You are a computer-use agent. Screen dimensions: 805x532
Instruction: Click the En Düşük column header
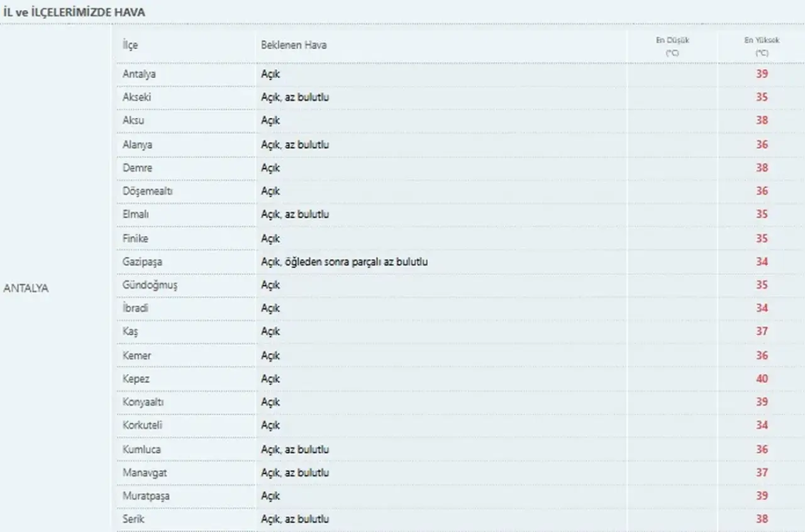click(x=672, y=47)
